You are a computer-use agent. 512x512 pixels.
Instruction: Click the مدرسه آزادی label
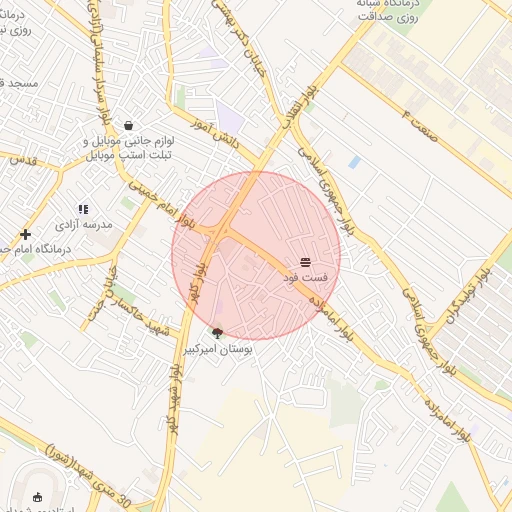click(x=84, y=225)
